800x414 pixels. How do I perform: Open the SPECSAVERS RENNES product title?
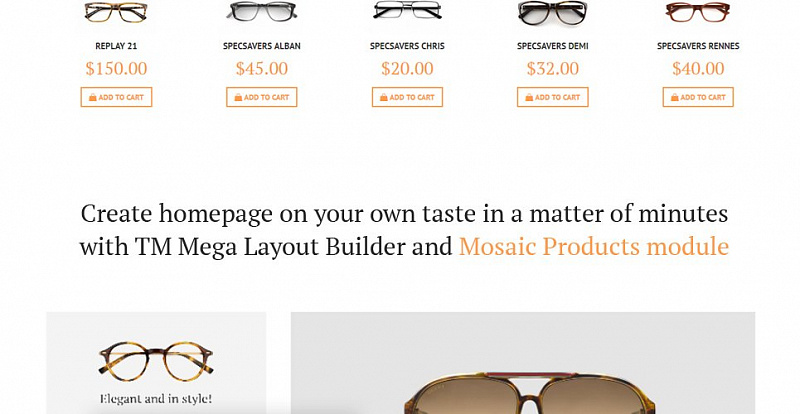[x=698, y=46]
